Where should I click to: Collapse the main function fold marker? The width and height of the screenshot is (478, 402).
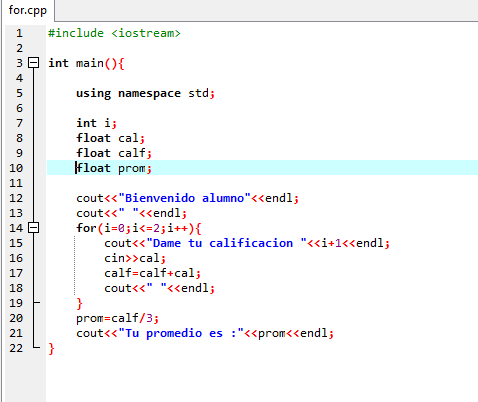point(33,63)
